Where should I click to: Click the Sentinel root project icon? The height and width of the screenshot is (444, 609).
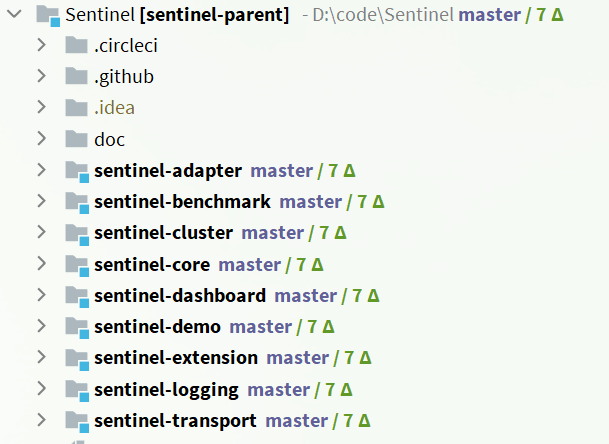(47, 15)
